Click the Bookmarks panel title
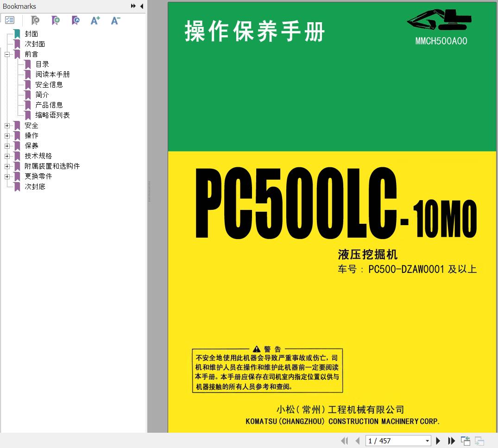This screenshot has width=498, height=448. (19, 6)
